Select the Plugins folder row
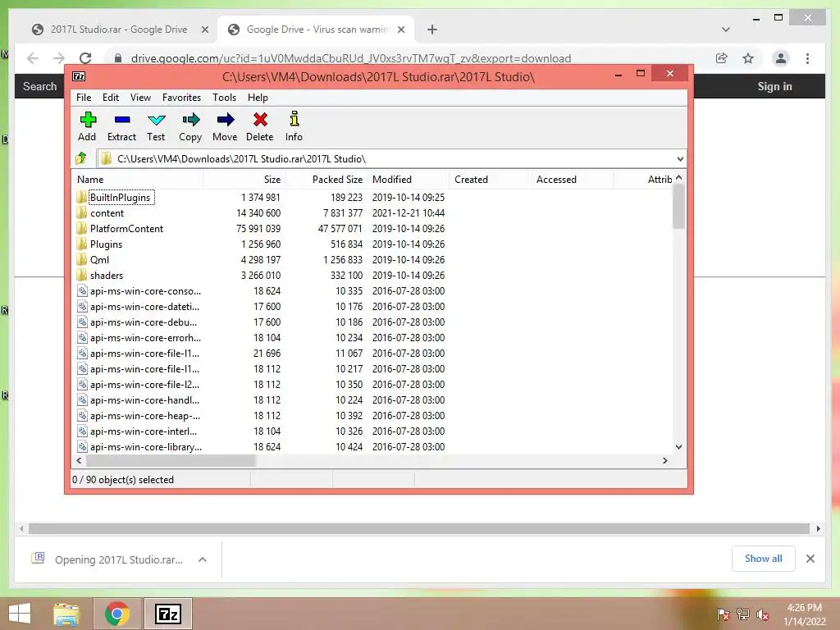The image size is (840, 630). [372, 244]
